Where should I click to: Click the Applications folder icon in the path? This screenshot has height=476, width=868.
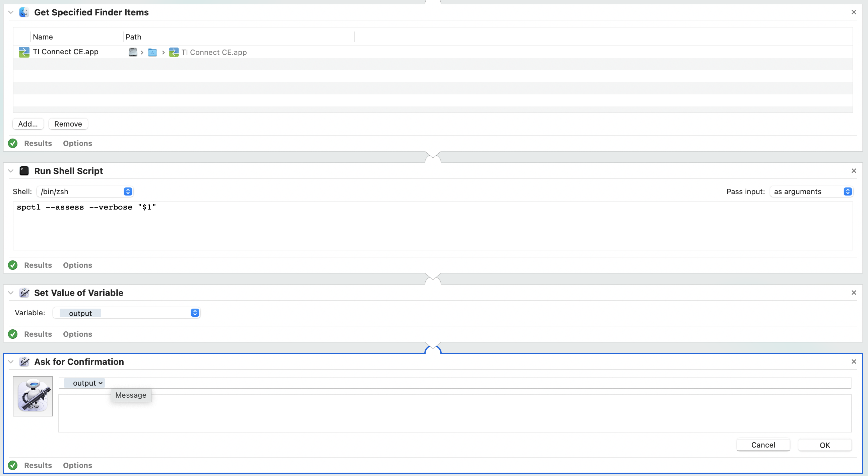coord(152,52)
